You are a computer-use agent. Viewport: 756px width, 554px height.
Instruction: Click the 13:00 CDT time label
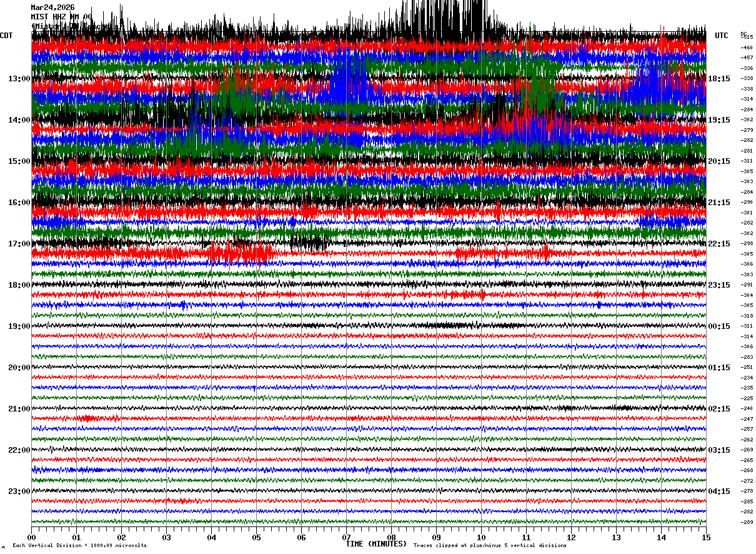[x=19, y=79]
